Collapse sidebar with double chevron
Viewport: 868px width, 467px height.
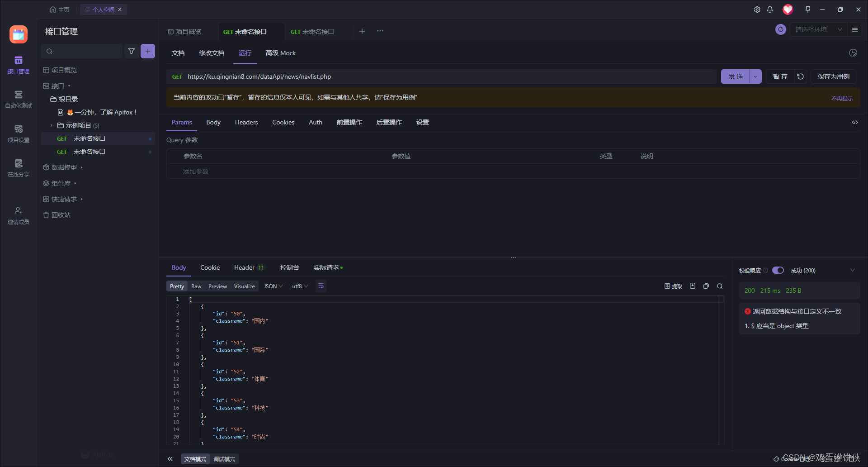point(170,459)
